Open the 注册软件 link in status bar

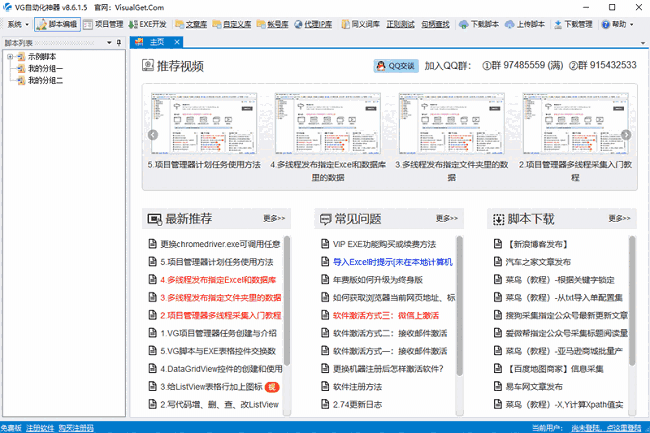pyautogui.click(x=41, y=427)
